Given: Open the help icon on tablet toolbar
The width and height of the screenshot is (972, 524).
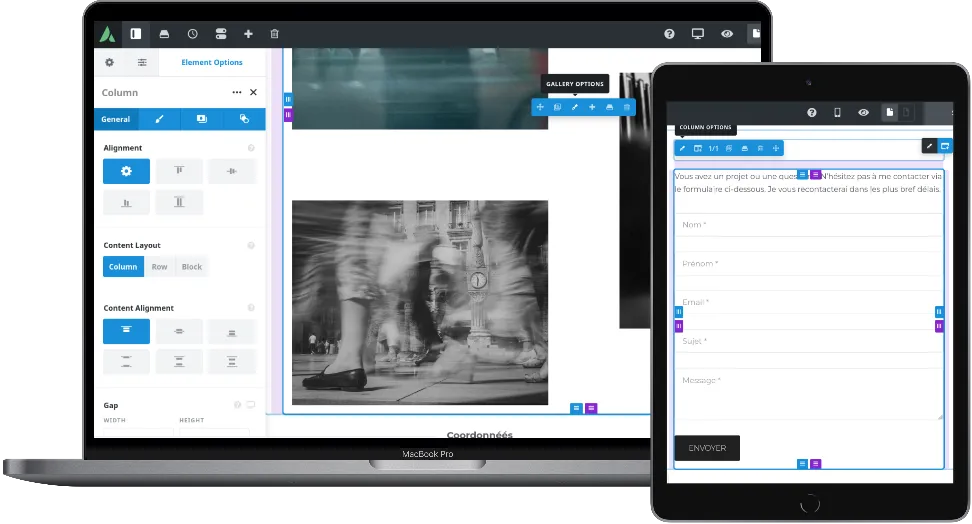Looking at the screenshot, I should tap(812, 113).
